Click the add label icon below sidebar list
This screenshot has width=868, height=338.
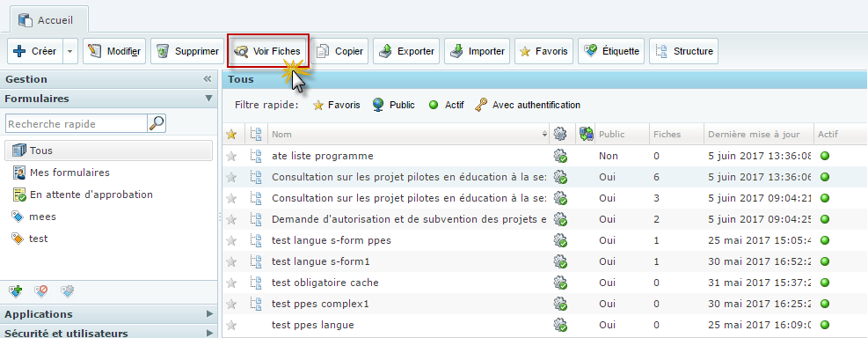pyautogui.click(x=16, y=290)
